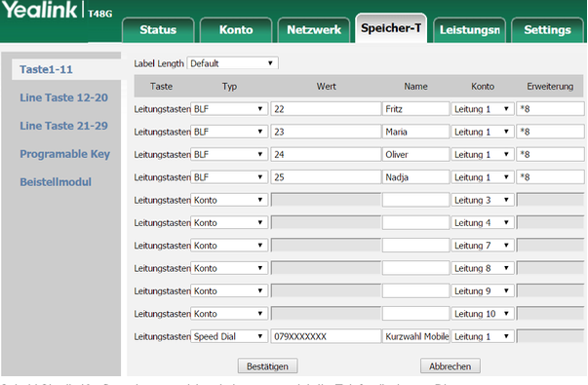This screenshot has width=588, height=385.
Task: Open Konto dropdown in Fritz row
Action: coord(483,109)
